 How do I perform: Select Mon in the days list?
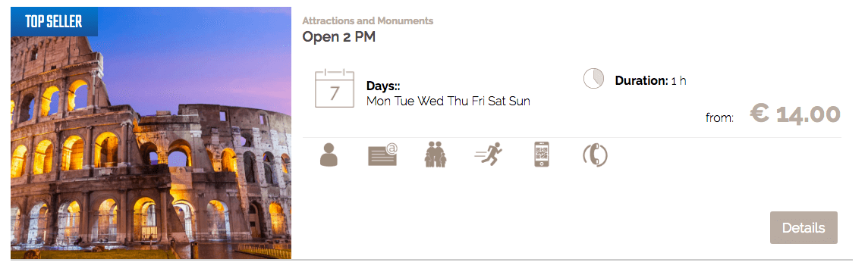click(x=379, y=102)
